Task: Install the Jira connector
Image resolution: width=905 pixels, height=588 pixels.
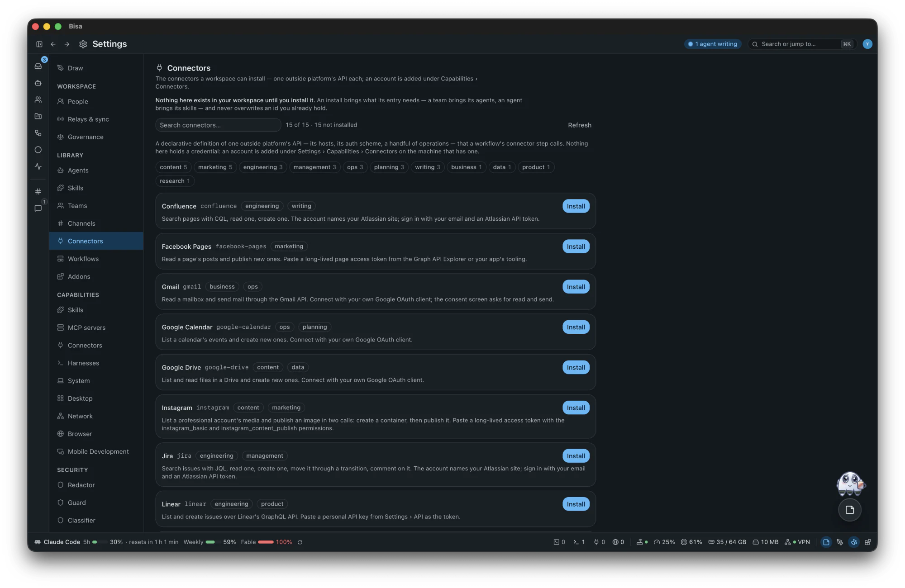Action: coord(576,456)
